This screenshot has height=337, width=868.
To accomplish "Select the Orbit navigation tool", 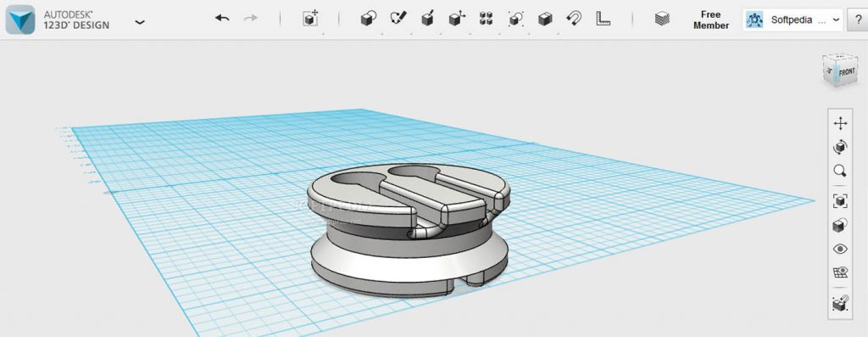I will click(x=840, y=147).
